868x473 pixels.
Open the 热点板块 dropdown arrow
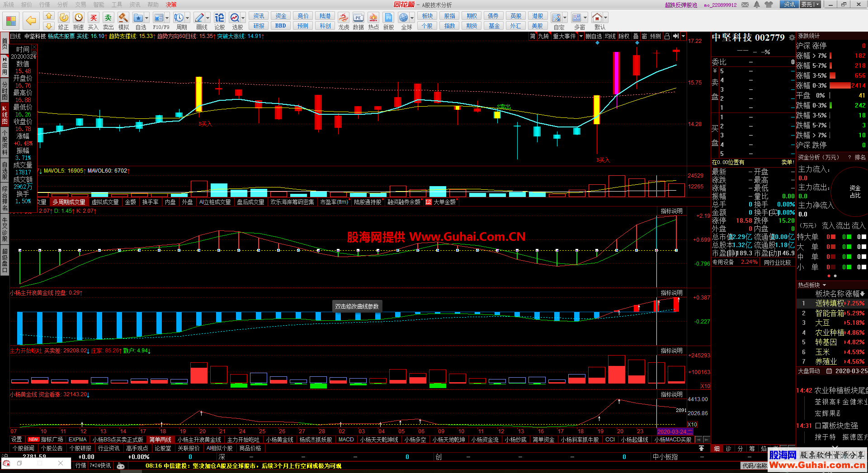coord(824,285)
